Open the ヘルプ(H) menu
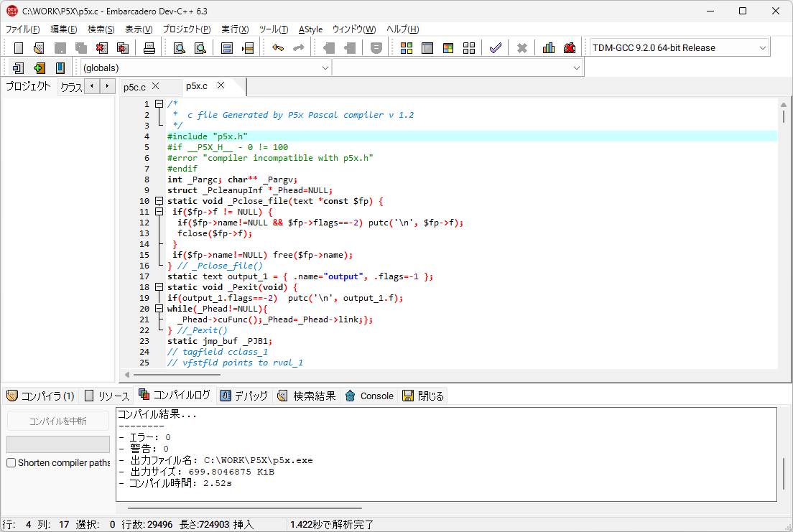Screen dimensions: 793x532 [402, 29]
